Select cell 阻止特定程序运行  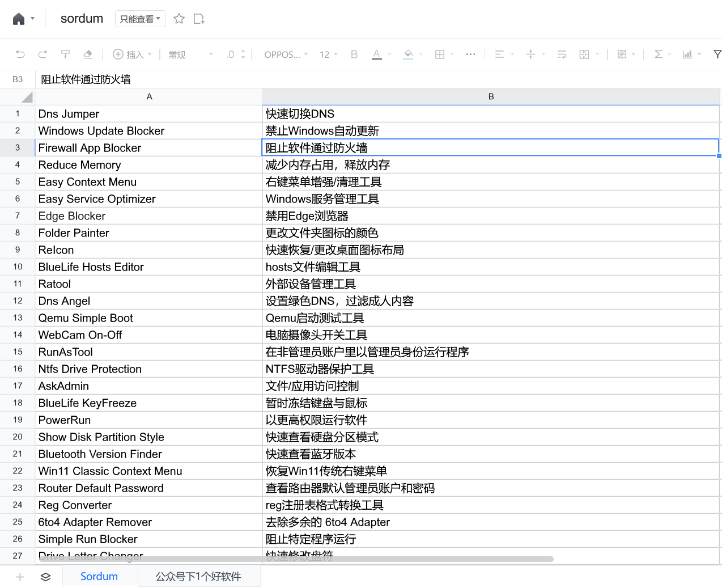tap(491, 539)
